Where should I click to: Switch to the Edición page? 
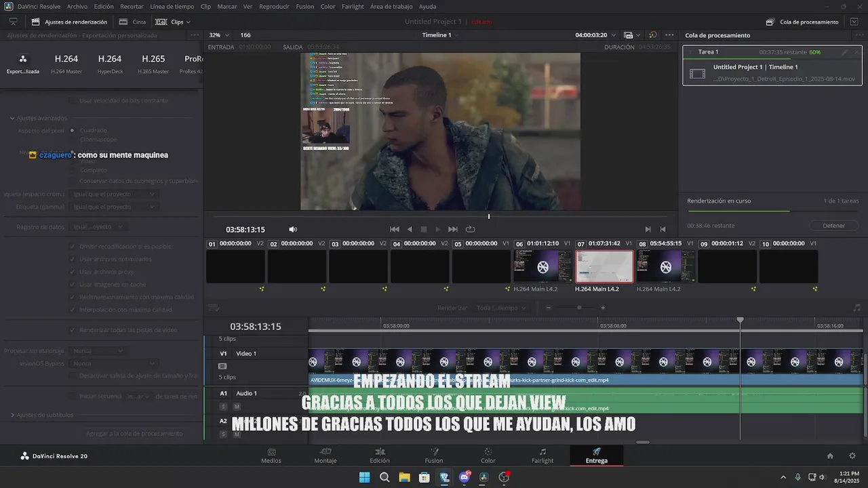tap(380, 456)
